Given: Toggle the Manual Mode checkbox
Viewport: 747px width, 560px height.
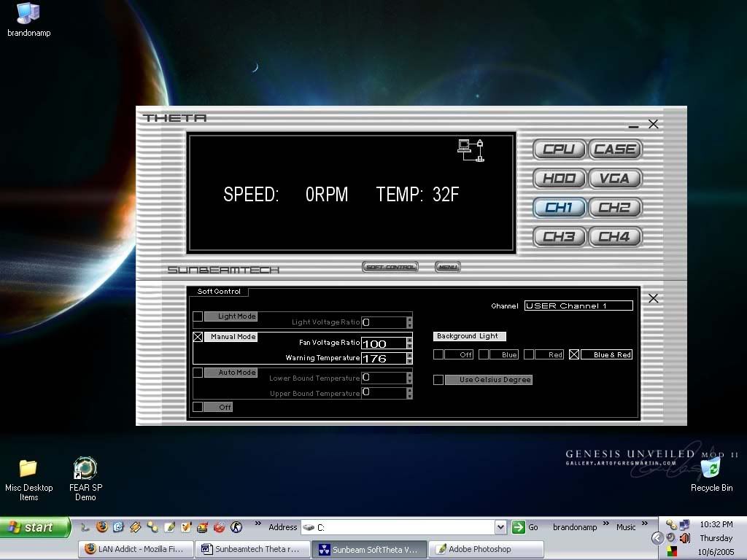Looking at the screenshot, I should pyautogui.click(x=198, y=337).
